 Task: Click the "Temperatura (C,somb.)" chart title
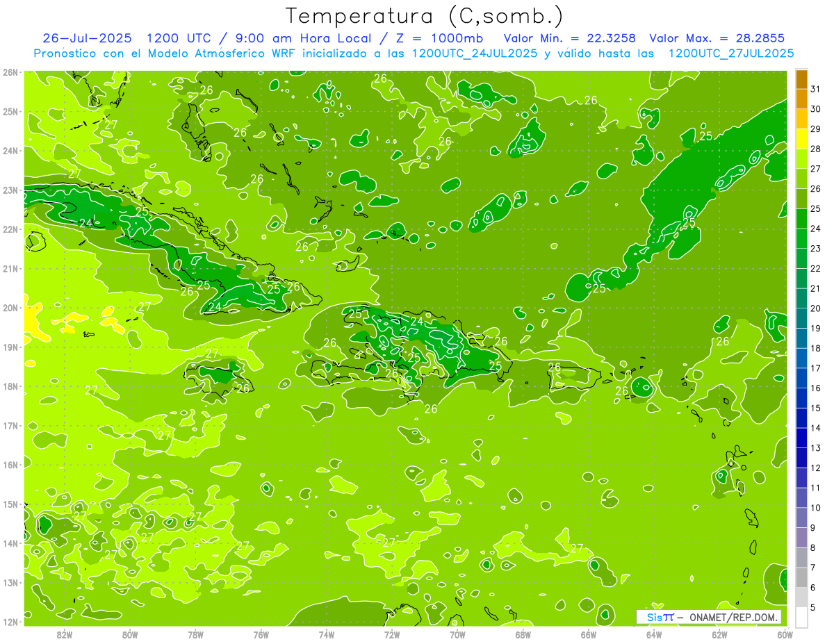424,16
